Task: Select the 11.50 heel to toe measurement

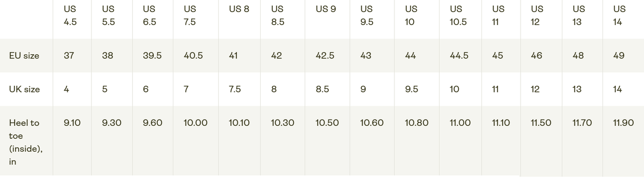Action: coord(541,123)
